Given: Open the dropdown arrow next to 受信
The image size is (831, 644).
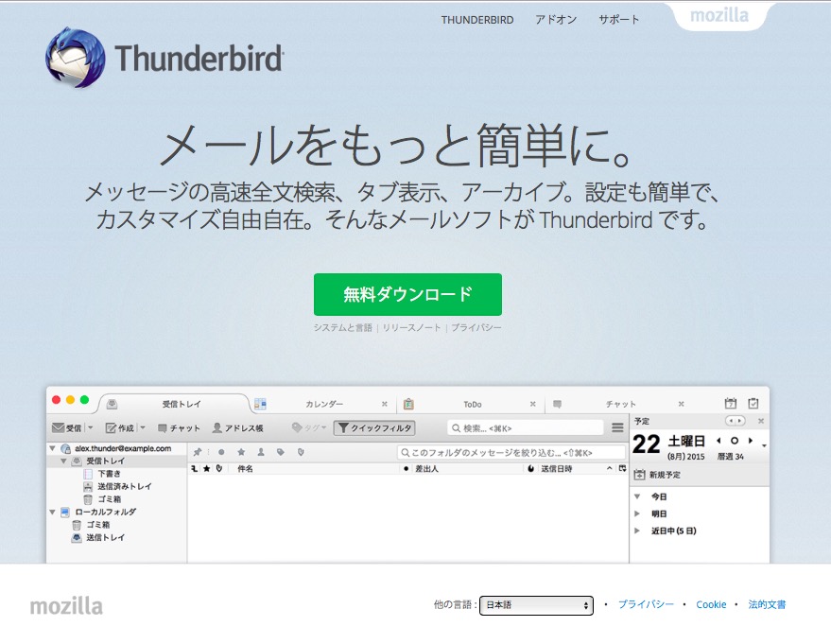Looking at the screenshot, I should coord(90,427).
